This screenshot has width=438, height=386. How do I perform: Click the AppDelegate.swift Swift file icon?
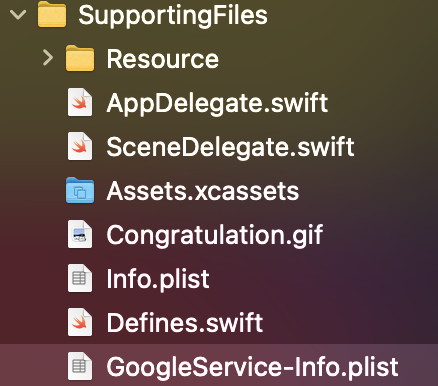[x=80, y=102]
